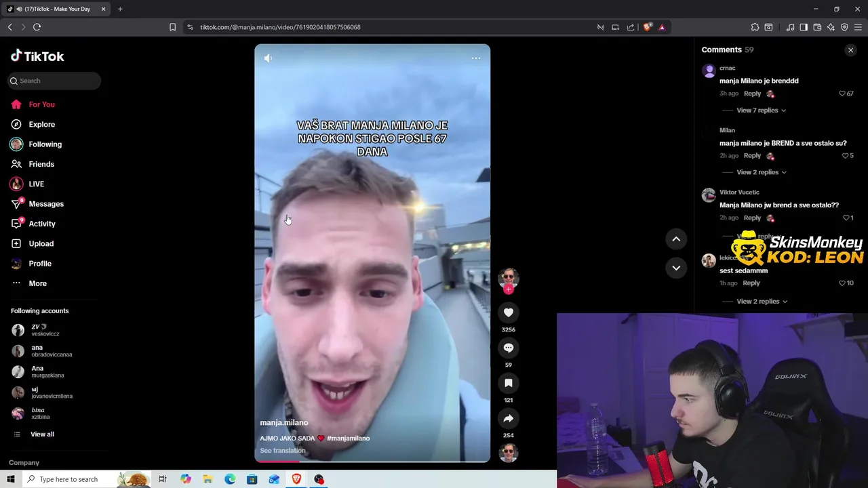The width and height of the screenshot is (868, 488).
Task: Share the video using the arrow icon
Action: [509, 418]
